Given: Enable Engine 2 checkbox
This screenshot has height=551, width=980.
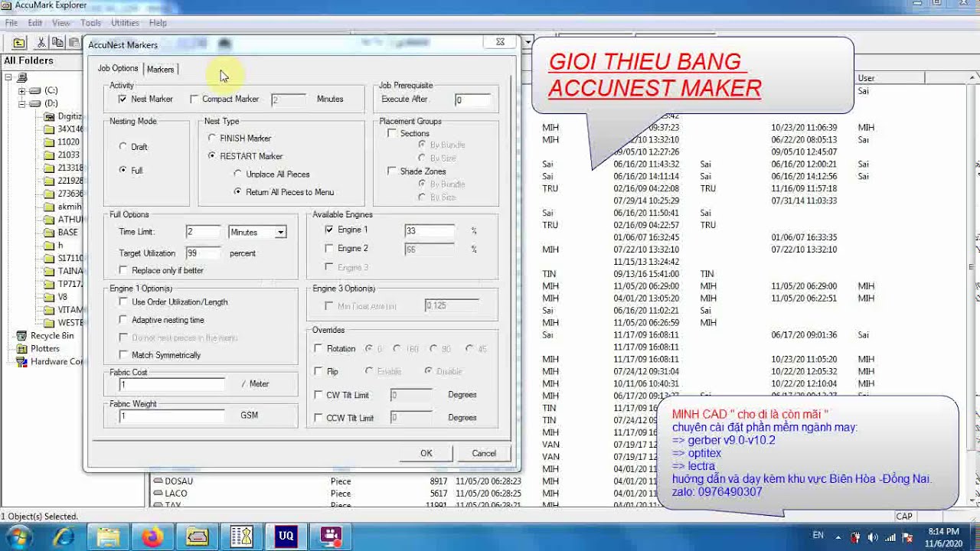Looking at the screenshot, I should [x=329, y=248].
